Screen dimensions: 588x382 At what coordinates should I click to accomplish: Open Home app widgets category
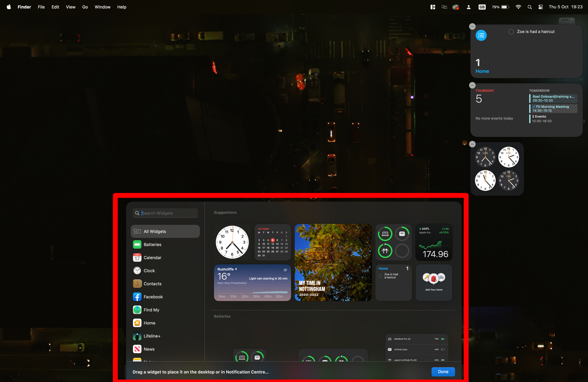click(149, 323)
